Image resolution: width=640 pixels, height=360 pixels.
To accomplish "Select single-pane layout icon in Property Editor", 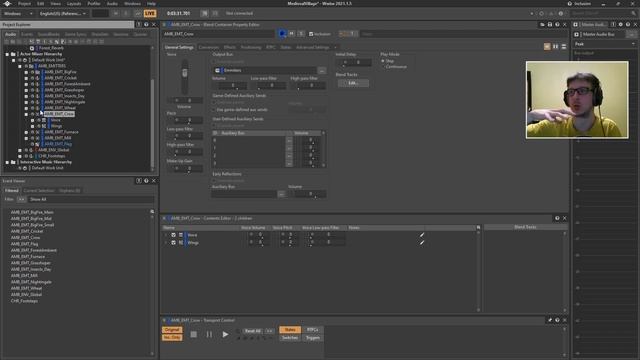I will 547,47.
